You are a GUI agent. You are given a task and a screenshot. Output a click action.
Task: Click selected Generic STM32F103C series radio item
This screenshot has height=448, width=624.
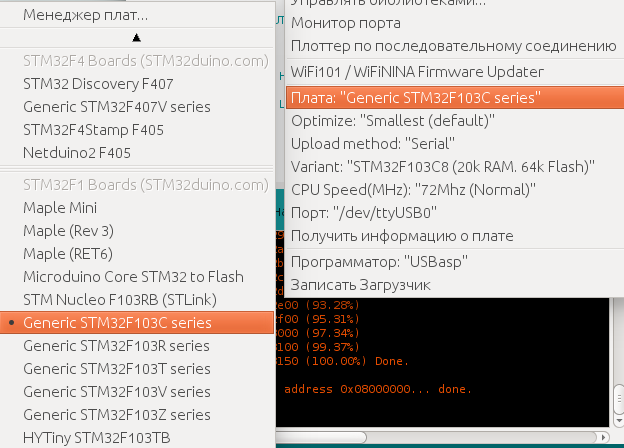(x=117, y=322)
